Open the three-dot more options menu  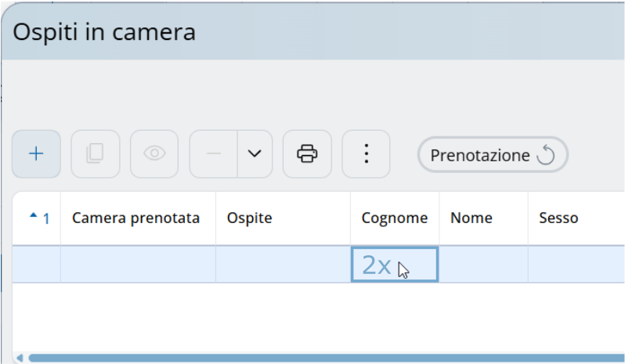pos(366,153)
